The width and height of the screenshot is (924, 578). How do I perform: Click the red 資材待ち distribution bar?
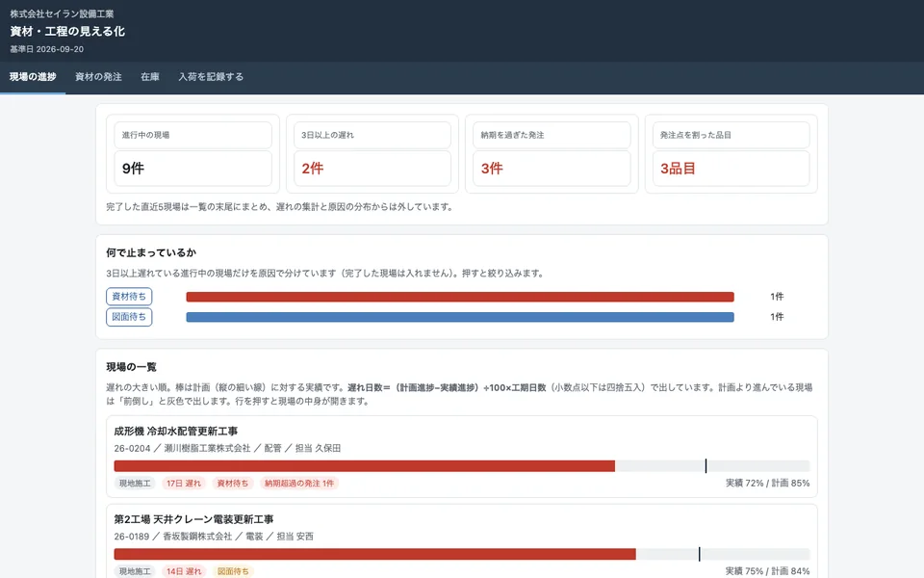tap(460, 297)
